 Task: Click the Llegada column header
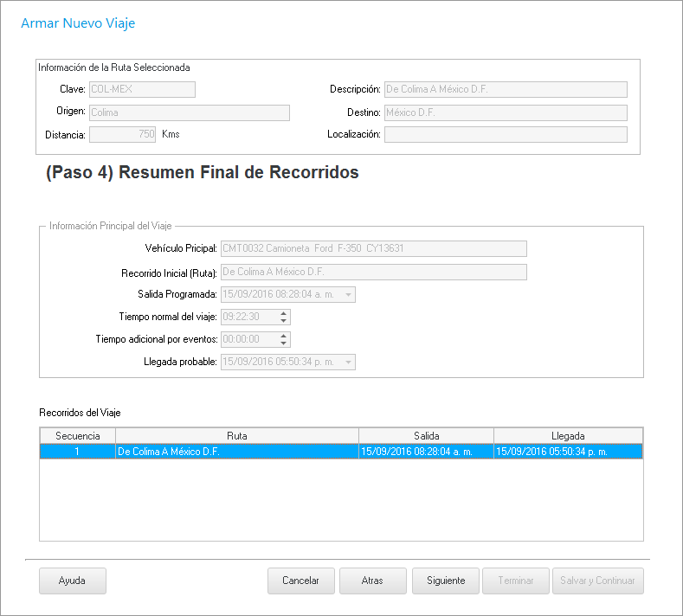[568, 436]
